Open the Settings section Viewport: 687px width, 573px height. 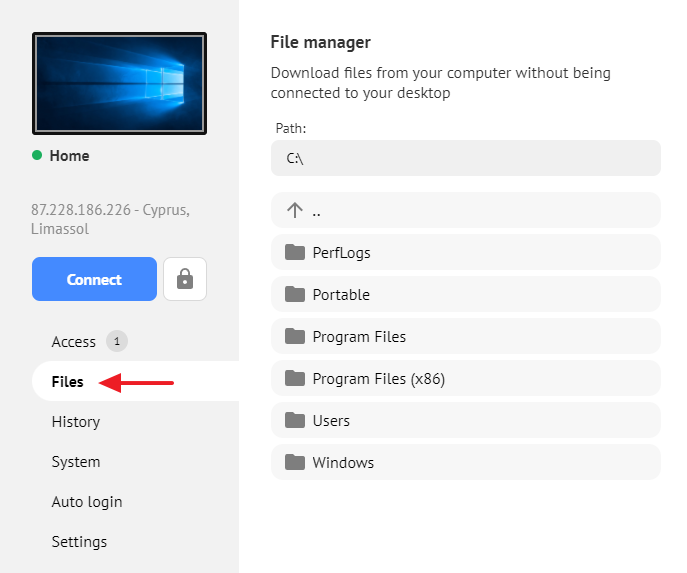[79, 542]
